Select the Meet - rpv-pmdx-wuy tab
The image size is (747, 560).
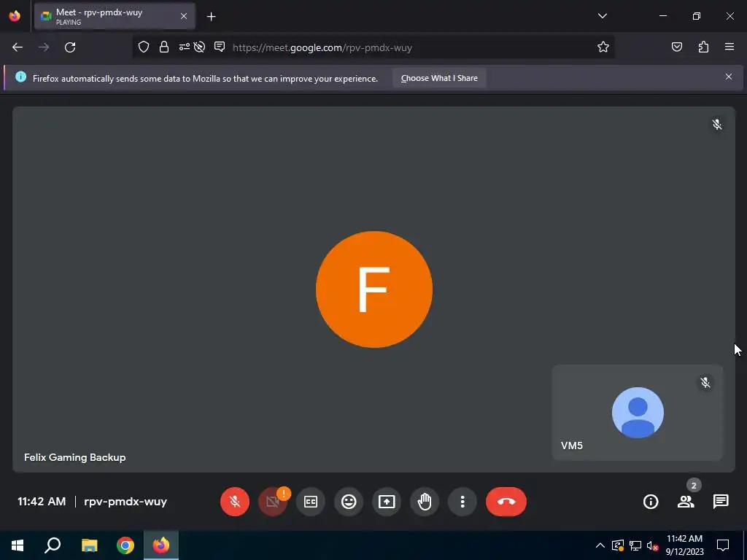click(x=115, y=17)
